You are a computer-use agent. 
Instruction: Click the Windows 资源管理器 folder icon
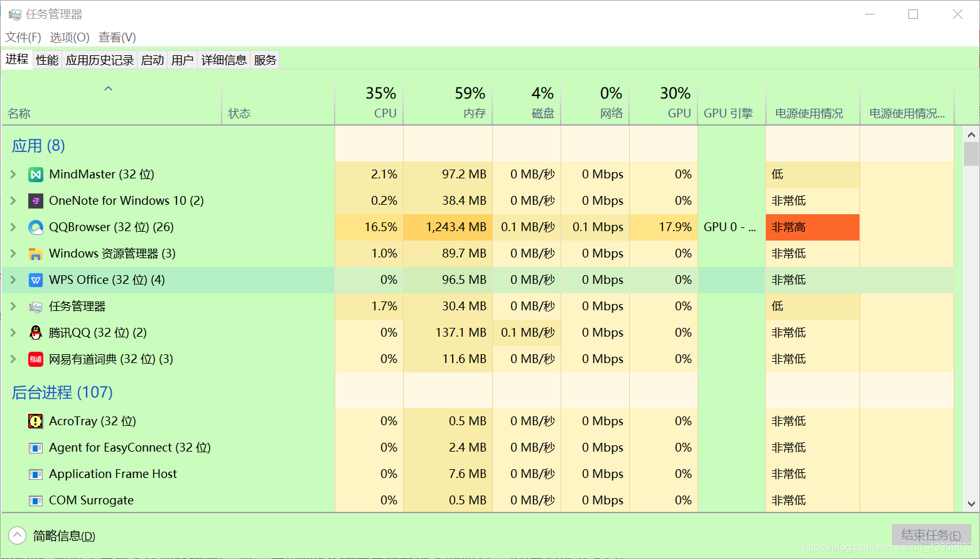tap(36, 254)
